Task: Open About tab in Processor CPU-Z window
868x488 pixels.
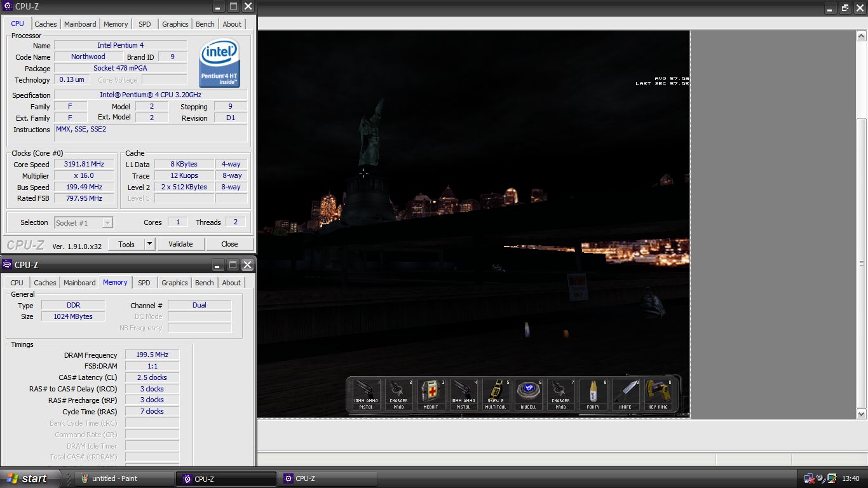Action: point(232,24)
